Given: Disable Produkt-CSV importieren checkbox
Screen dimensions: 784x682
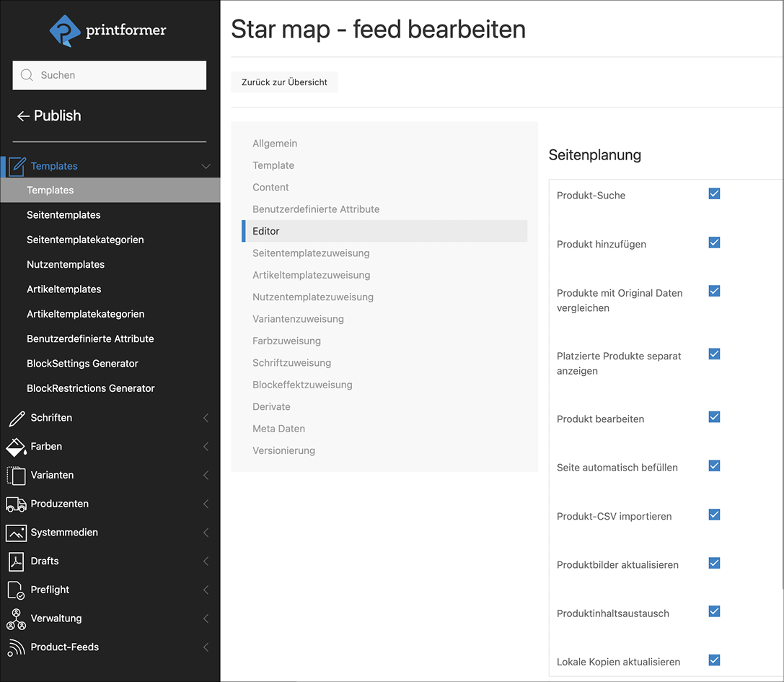Looking at the screenshot, I should coord(714,515).
